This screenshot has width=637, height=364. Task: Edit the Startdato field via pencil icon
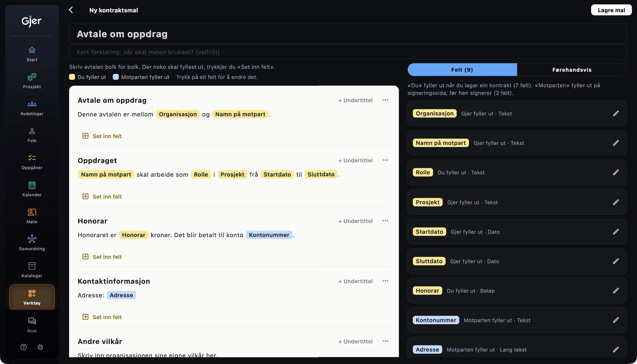pos(616,232)
